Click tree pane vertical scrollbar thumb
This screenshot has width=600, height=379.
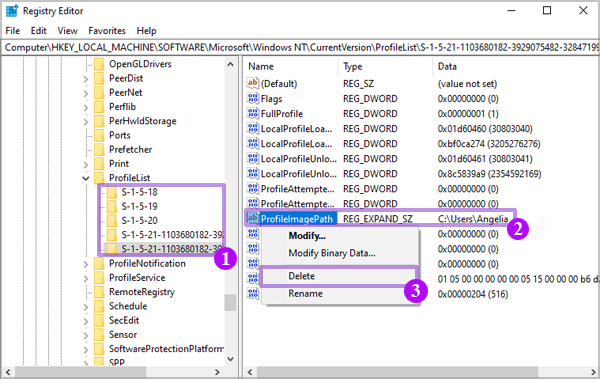(230, 302)
